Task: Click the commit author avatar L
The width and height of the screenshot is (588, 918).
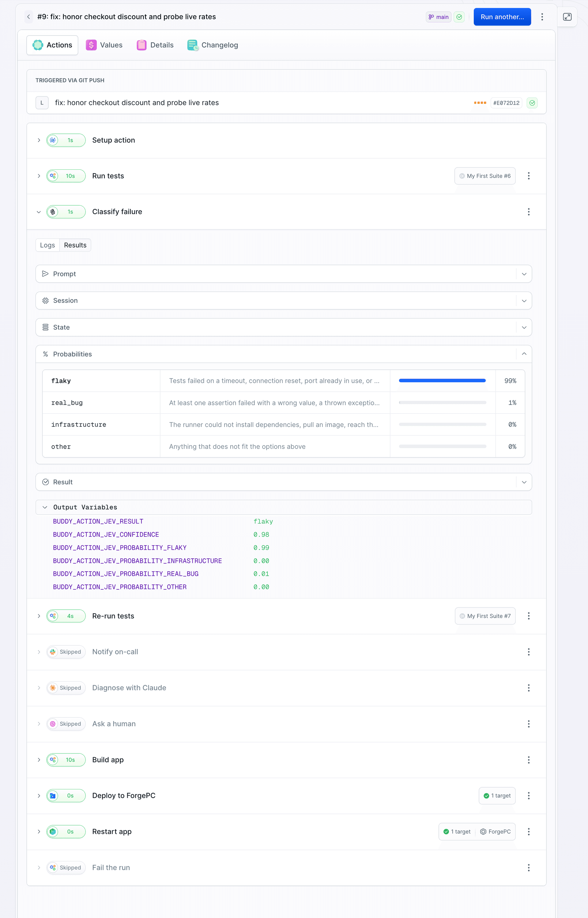Action: tap(42, 103)
